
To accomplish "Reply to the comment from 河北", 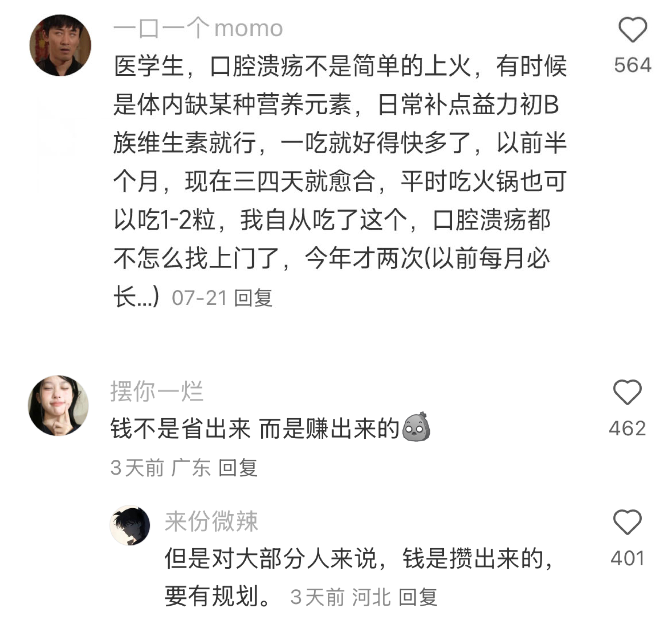I will 418,597.
